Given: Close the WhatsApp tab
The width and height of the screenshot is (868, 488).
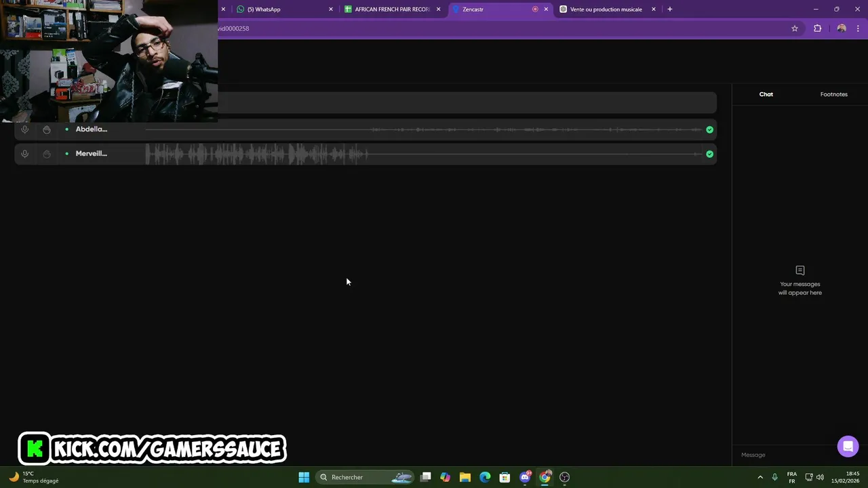Looking at the screenshot, I should (331, 9).
